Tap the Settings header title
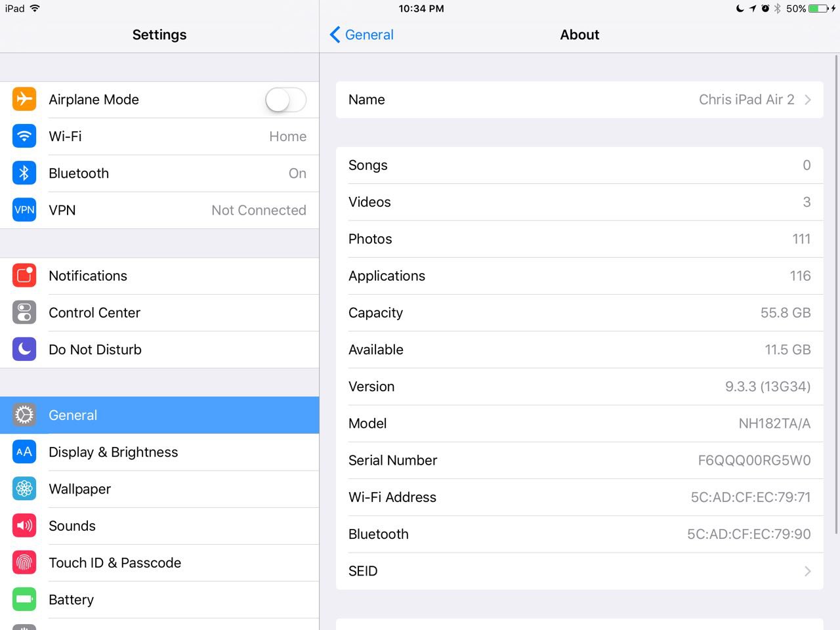Image resolution: width=840 pixels, height=630 pixels. coord(159,35)
